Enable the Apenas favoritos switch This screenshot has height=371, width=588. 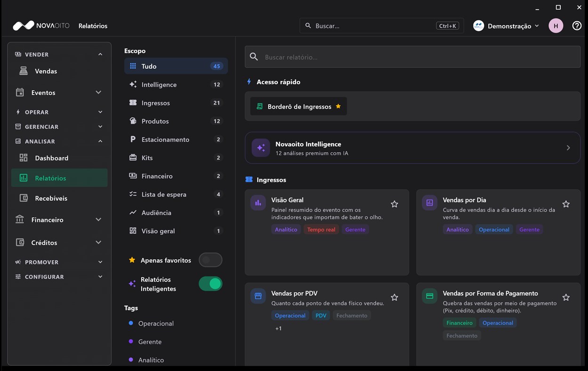pos(210,260)
